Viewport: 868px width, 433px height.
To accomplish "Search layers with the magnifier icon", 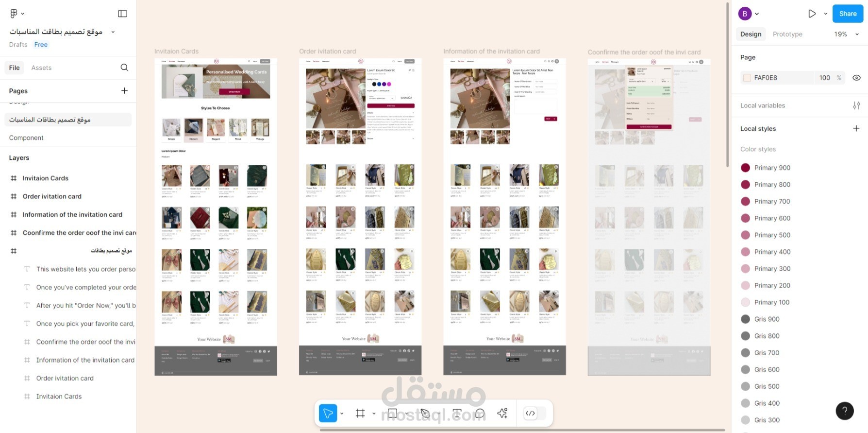I will 124,68.
